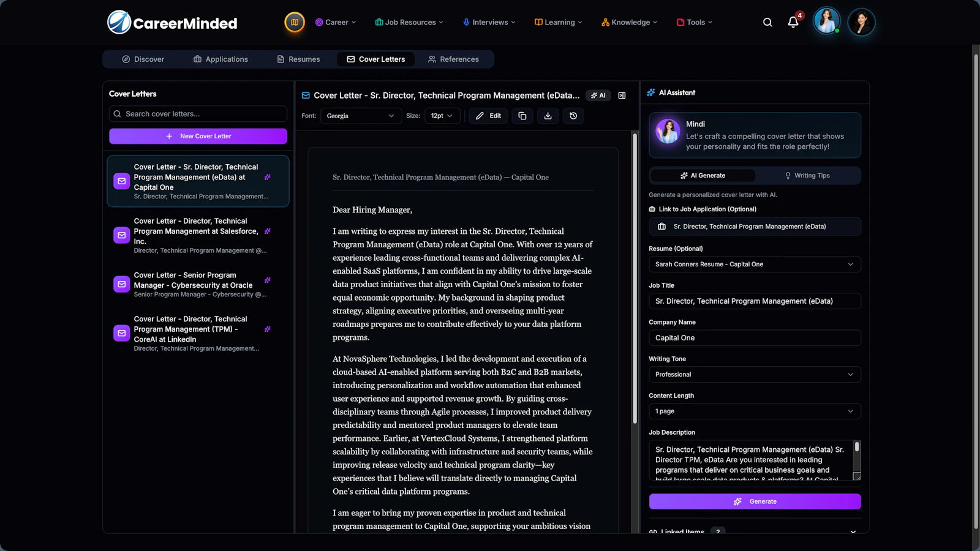This screenshot has height=551, width=980.
Task: Click the Search cover letters field
Action: (198, 114)
